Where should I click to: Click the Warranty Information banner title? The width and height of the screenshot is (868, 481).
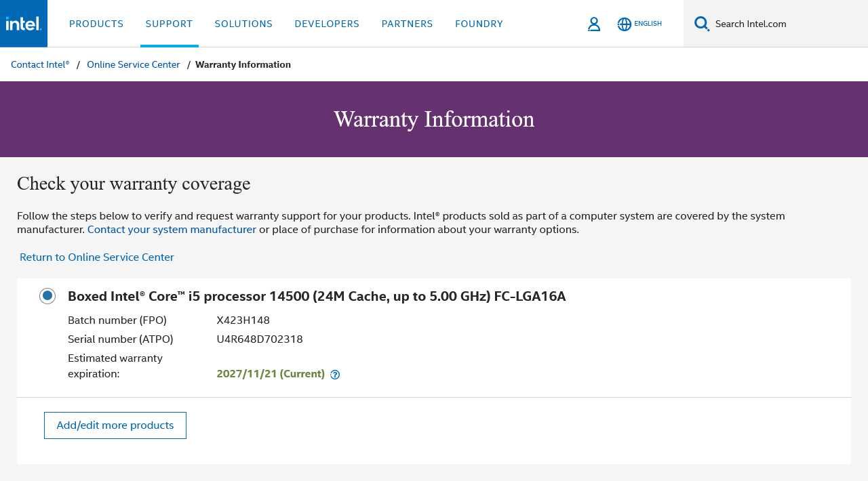tap(434, 119)
